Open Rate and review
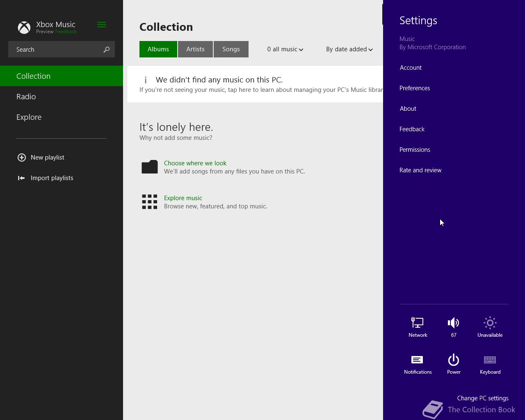 tap(420, 170)
